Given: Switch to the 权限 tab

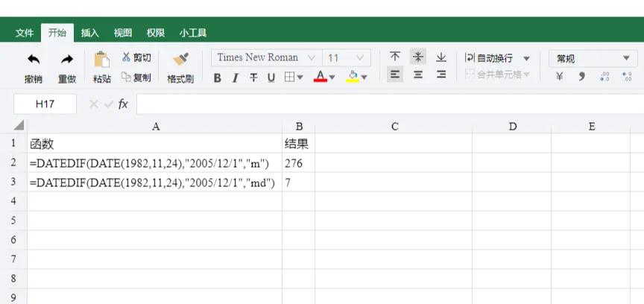Looking at the screenshot, I should pyautogui.click(x=156, y=33).
